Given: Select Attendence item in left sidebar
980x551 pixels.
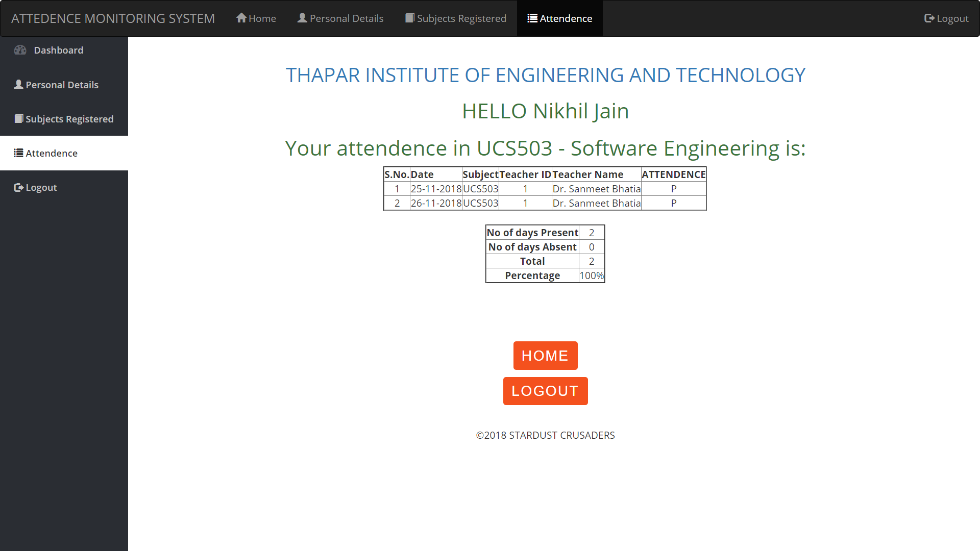Looking at the screenshot, I should coord(52,153).
